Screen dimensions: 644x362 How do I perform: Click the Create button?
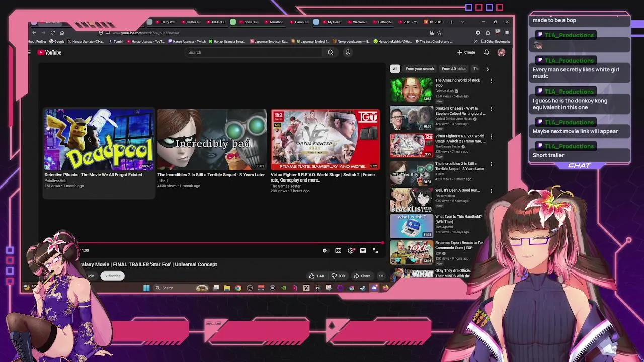(466, 52)
